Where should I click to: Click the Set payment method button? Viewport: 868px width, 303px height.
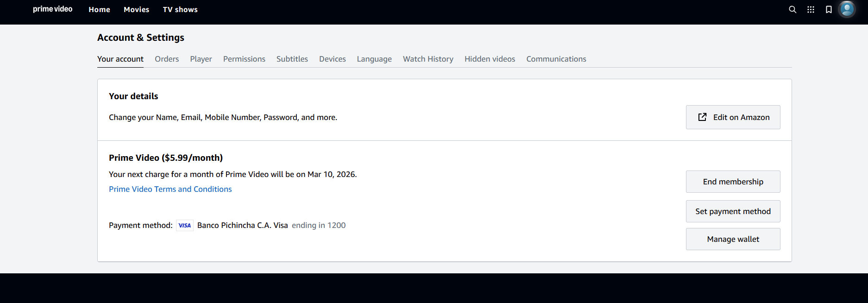tap(733, 211)
